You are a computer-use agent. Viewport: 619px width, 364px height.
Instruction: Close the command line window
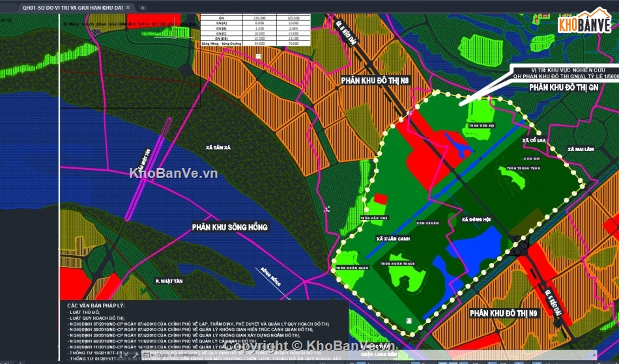[126, 355]
